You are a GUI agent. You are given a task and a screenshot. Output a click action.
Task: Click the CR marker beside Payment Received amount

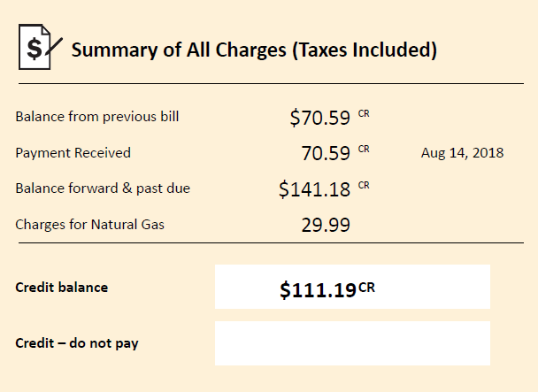pos(364,149)
